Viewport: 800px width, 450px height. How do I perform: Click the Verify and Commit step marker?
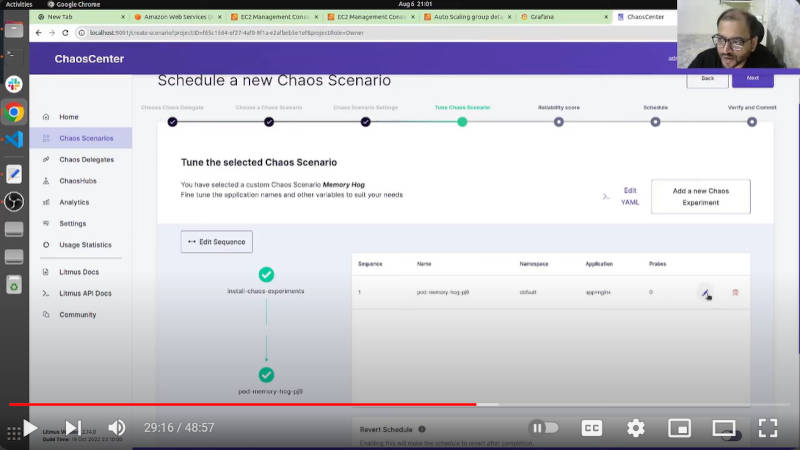(752, 122)
